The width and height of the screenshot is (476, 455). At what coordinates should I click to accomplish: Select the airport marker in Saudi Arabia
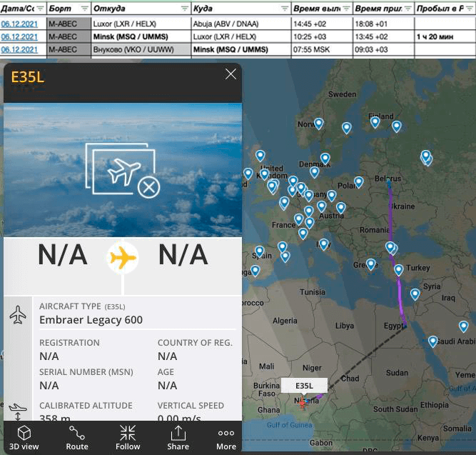[463, 326]
